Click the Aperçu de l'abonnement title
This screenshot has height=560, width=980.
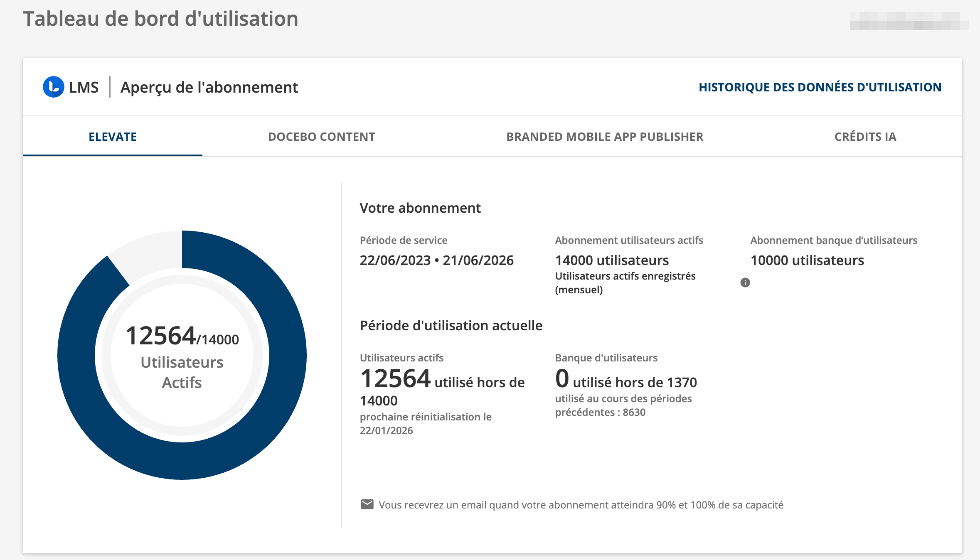(x=209, y=87)
